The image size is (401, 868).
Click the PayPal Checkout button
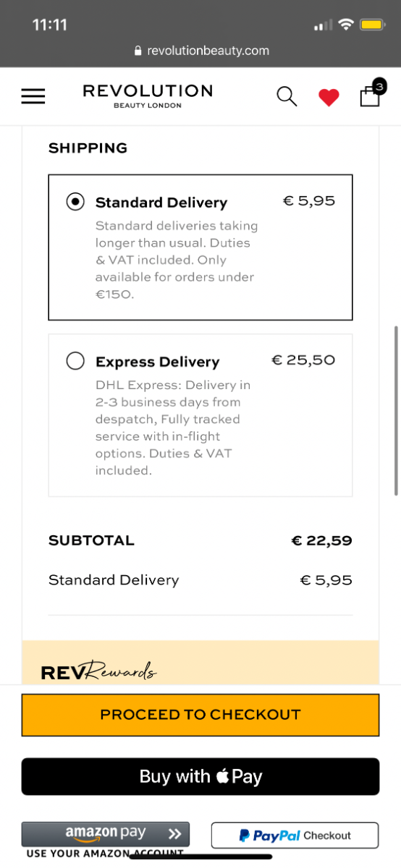(x=295, y=835)
